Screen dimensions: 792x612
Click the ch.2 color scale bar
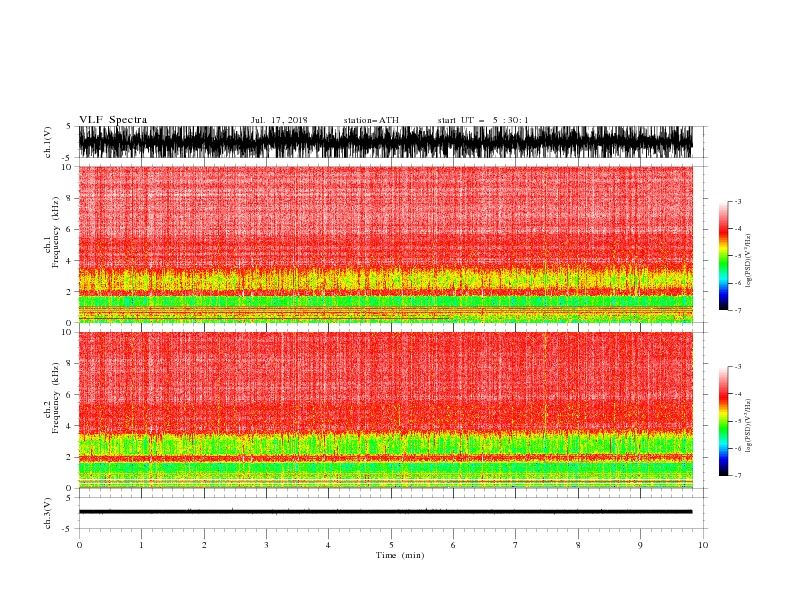click(x=723, y=421)
